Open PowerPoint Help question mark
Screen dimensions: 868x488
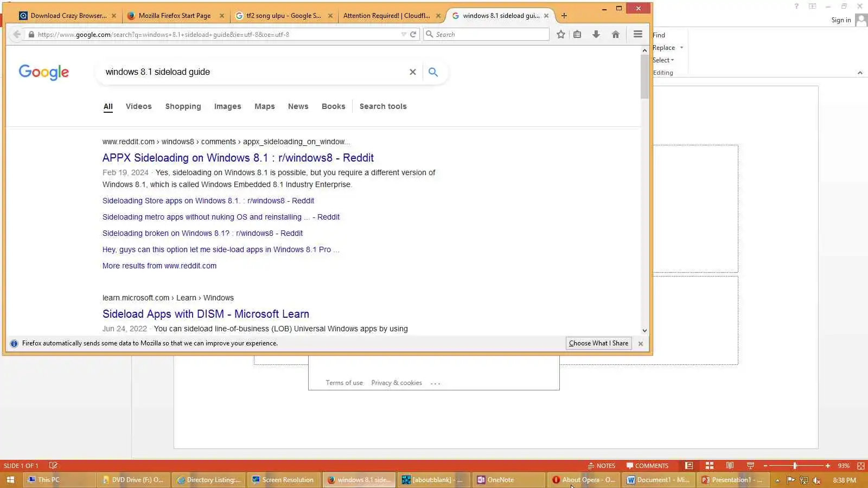(x=796, y=6)
